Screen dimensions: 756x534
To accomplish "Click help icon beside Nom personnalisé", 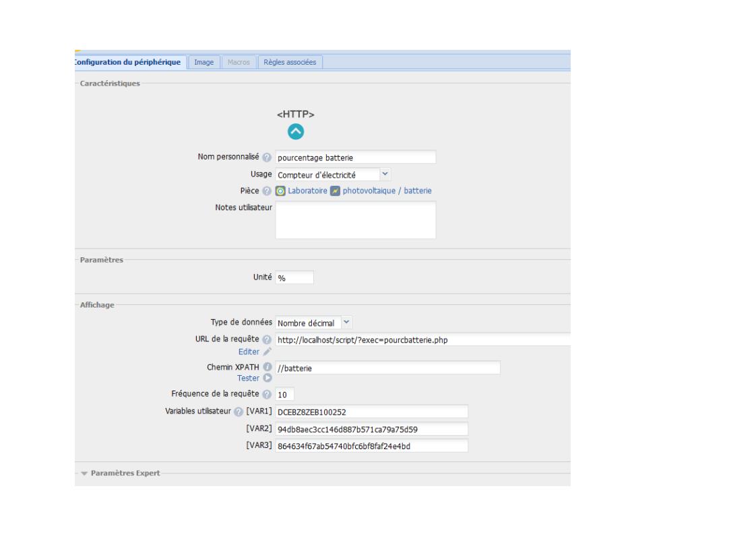I will (267, 158).
